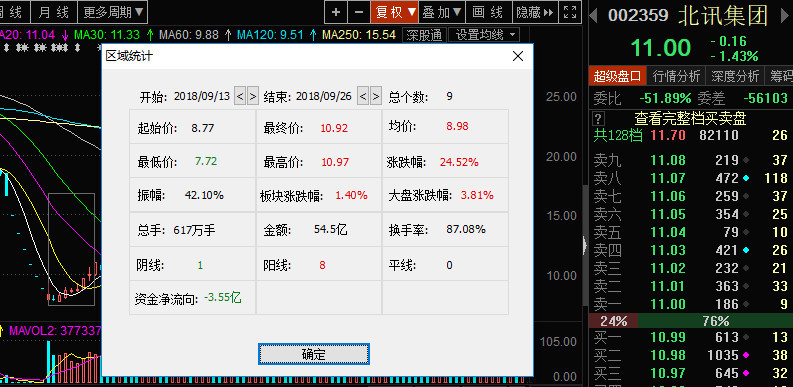The height and width of the screenshot is (387, 793).
Task: Select the 深度分析 tab
Action: (735, 76)
